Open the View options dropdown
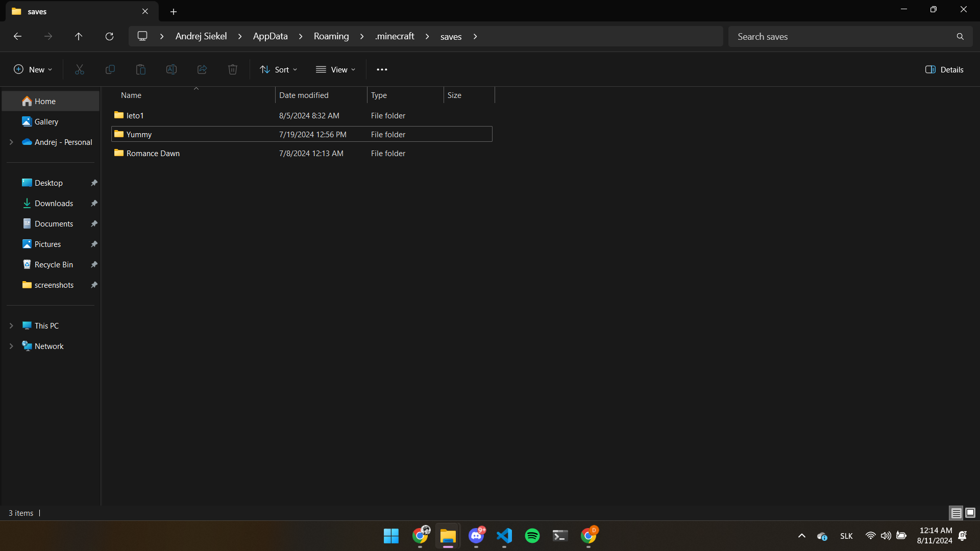Viewport: 980px width, 551px height. 336,69
